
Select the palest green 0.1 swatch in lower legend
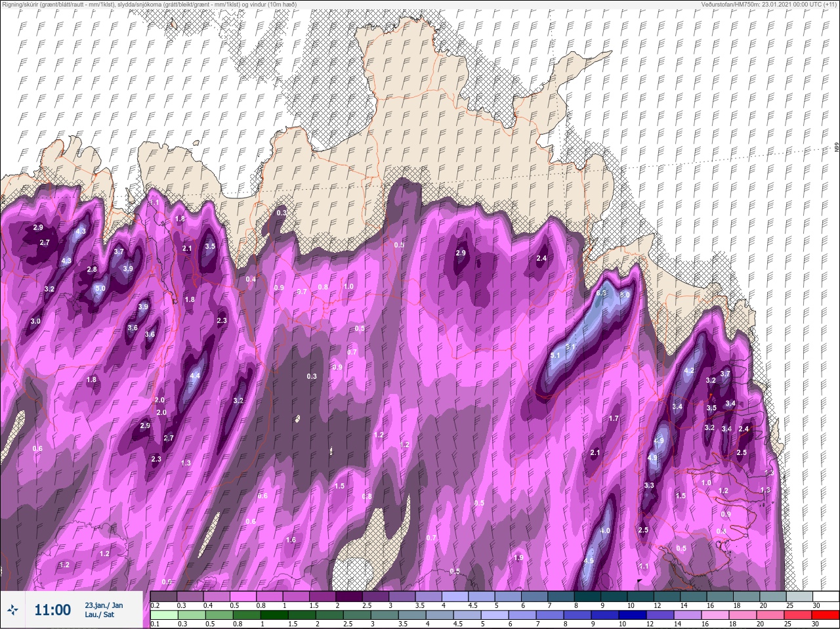tap(163, 615)
